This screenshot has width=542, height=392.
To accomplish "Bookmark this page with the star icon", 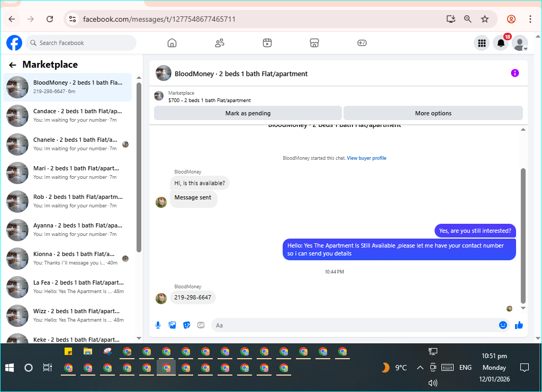I will tap(485, 19).
